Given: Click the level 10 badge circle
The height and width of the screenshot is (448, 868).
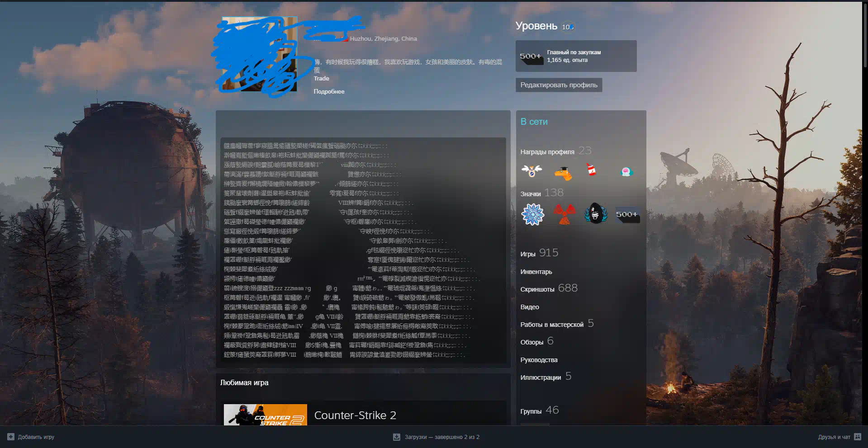Looking at the screenshot, I should click(x=567, y=27).
